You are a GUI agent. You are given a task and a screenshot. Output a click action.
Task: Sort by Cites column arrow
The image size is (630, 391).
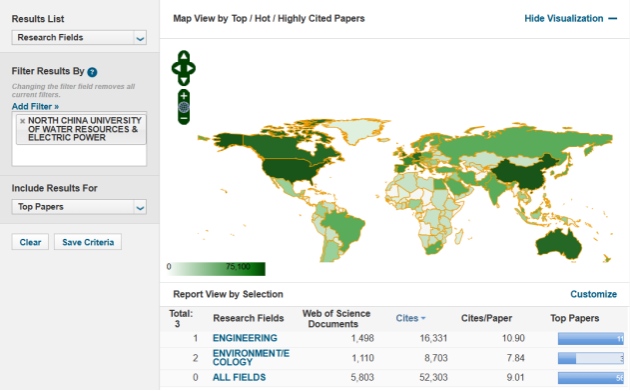(423, 319)
